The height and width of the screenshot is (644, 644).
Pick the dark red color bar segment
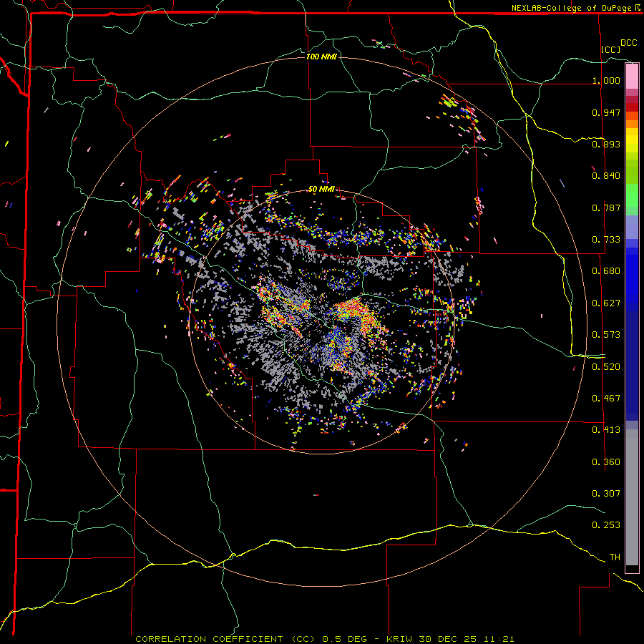coord(632,107)
